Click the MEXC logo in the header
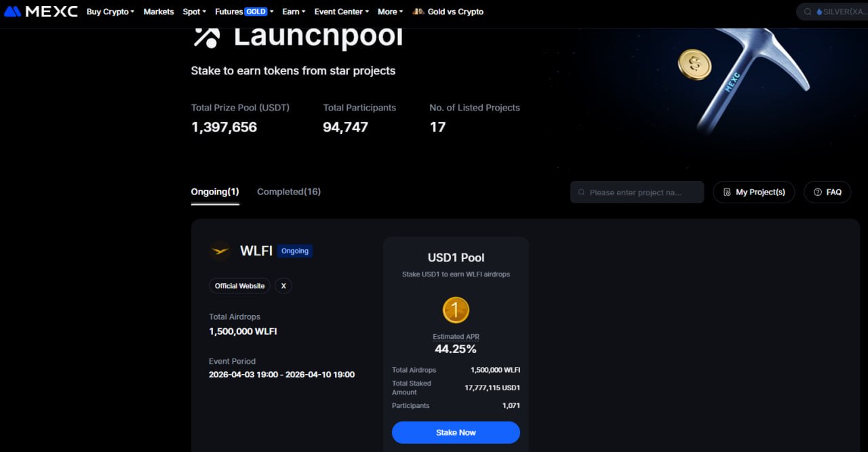 (x=41, y=12)
